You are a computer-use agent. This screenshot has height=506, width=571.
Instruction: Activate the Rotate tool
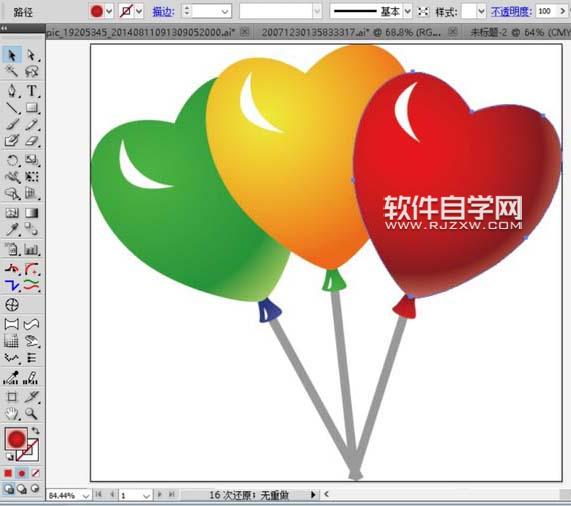12,160
